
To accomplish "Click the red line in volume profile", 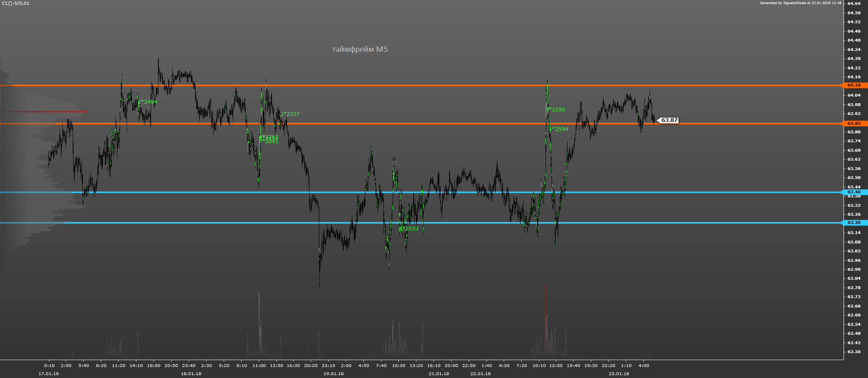I will (46, 111).
